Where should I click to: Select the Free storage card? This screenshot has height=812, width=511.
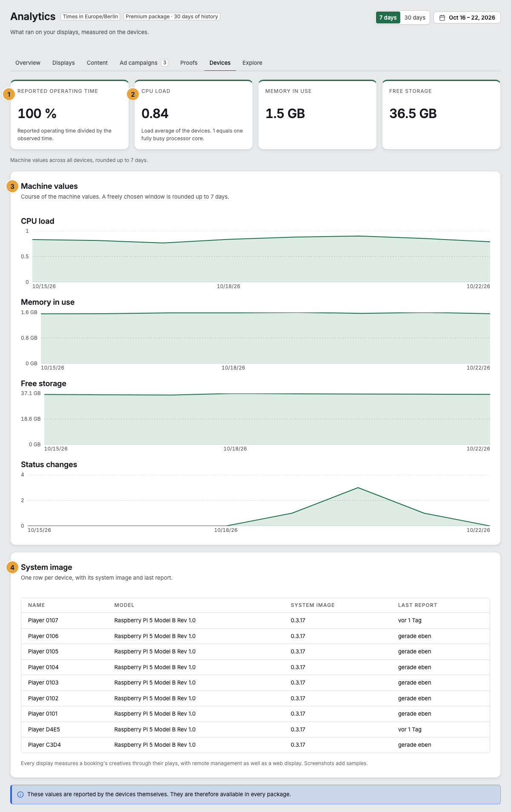point(441,115)
